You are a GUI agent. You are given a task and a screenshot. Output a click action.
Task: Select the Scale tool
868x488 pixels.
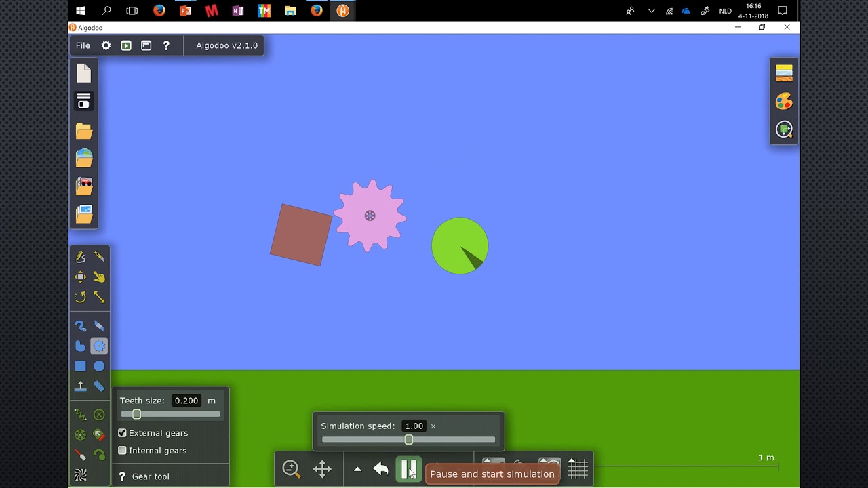click(x=99, y=297)
